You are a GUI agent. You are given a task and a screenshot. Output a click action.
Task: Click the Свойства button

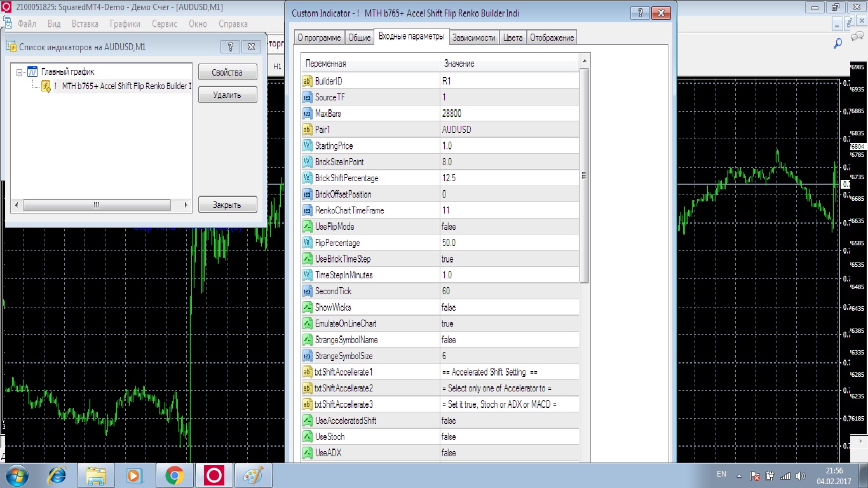[x=227, y=72]
